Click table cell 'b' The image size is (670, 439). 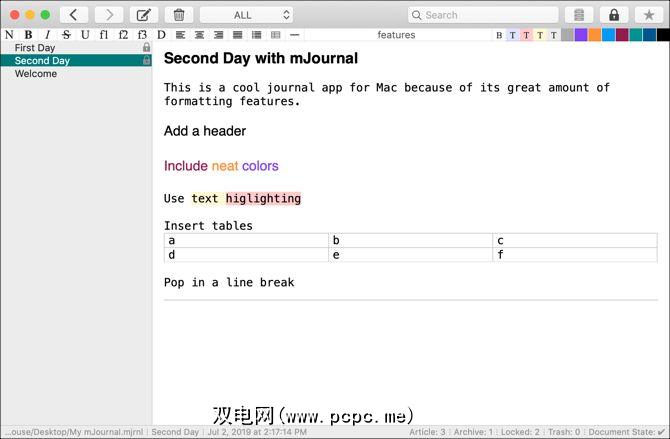410,240
